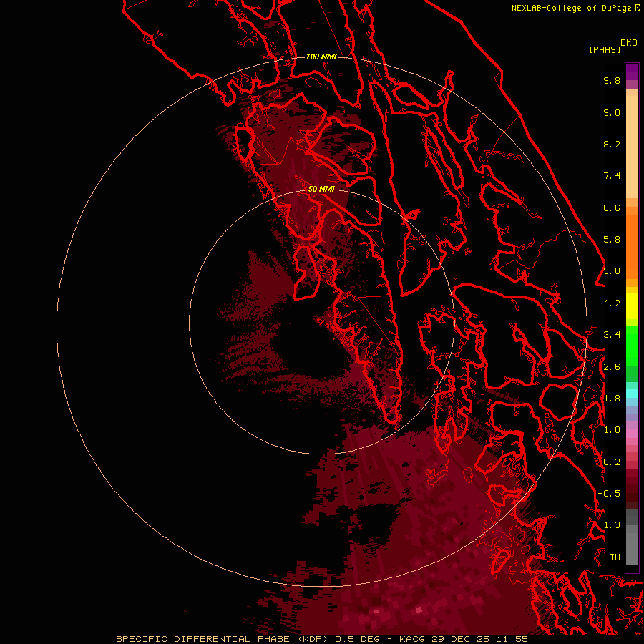Select the 100 NMI range ring label
Image resolution: width=644 pixels, height=644 pixels.
[x=321, y=57]
